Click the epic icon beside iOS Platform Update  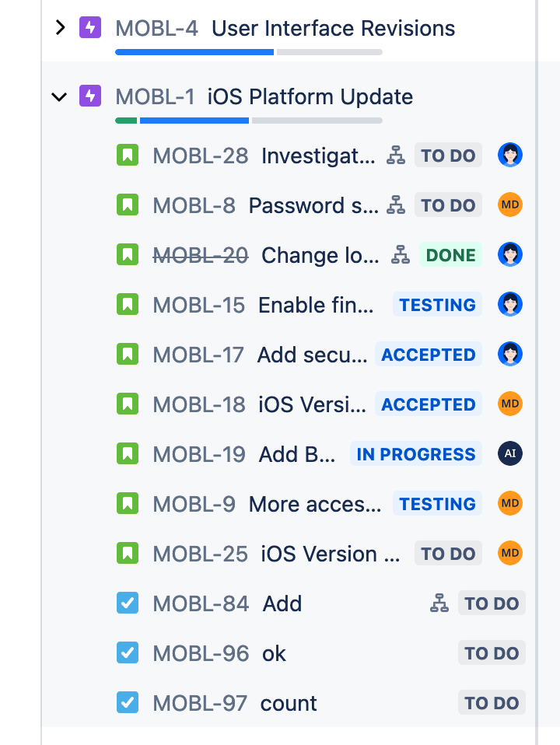coord(89,96)
